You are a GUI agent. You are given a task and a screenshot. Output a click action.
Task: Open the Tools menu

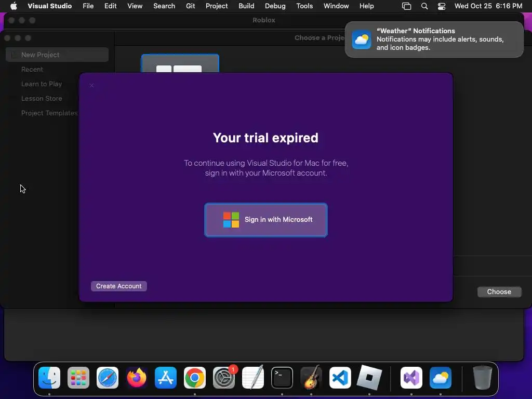(x=304, y=6)
